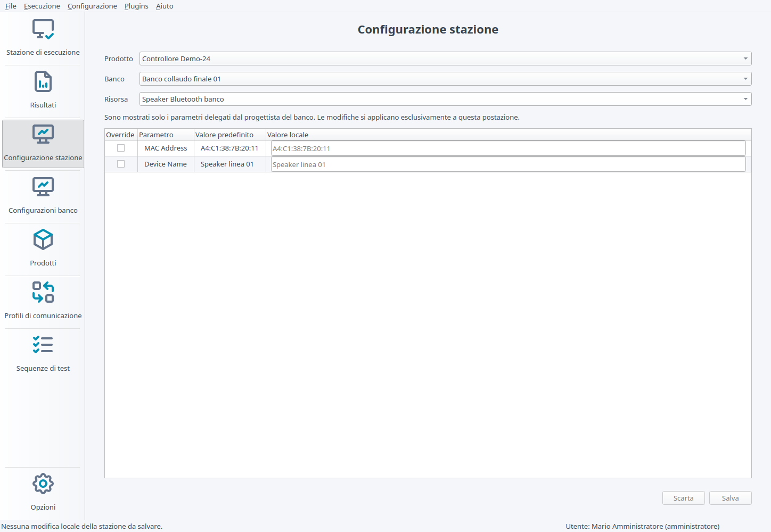
Task: Enable override for Device Name
Action: click(121, 164)
